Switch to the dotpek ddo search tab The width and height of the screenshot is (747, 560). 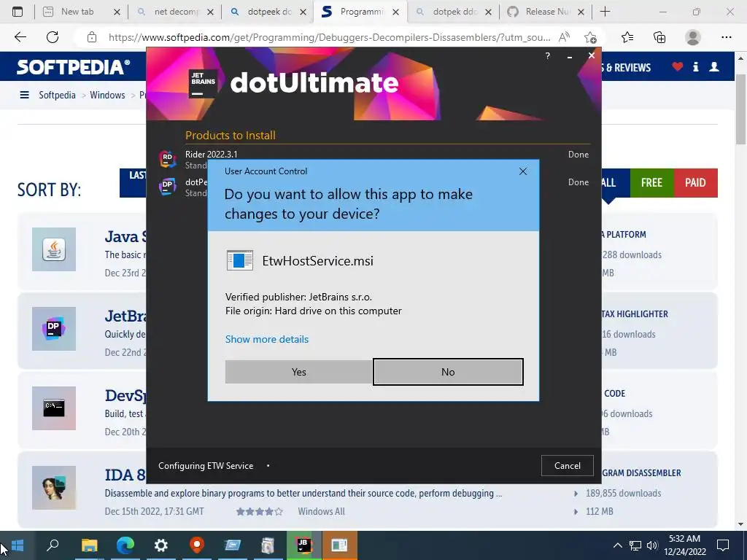tap(454, 12)
